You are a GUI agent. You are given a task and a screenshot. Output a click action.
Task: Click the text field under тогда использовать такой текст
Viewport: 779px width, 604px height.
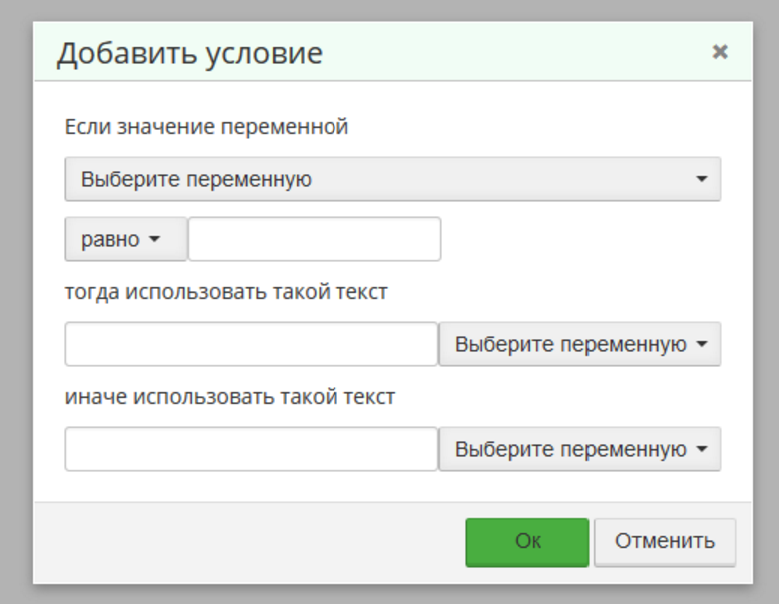pos(251,344)
